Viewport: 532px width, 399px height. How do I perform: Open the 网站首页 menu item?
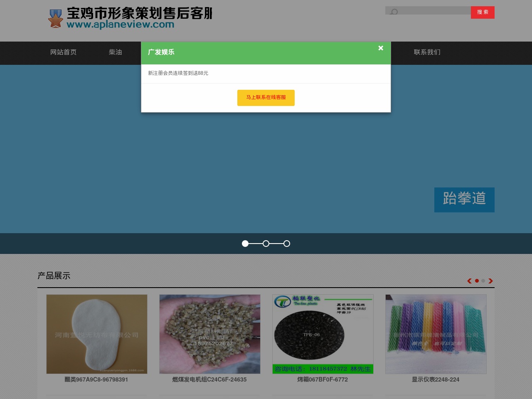[x=64, y=52]
